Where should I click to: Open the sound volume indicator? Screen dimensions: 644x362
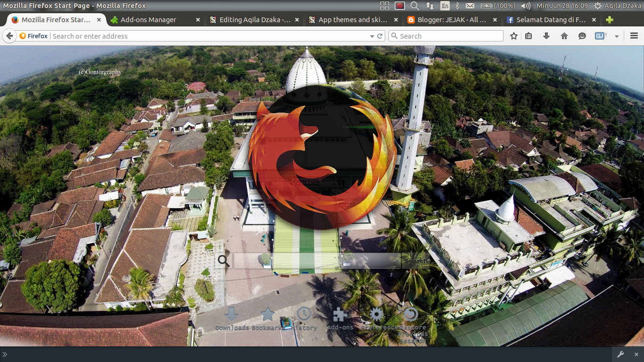tap(526, 6)
